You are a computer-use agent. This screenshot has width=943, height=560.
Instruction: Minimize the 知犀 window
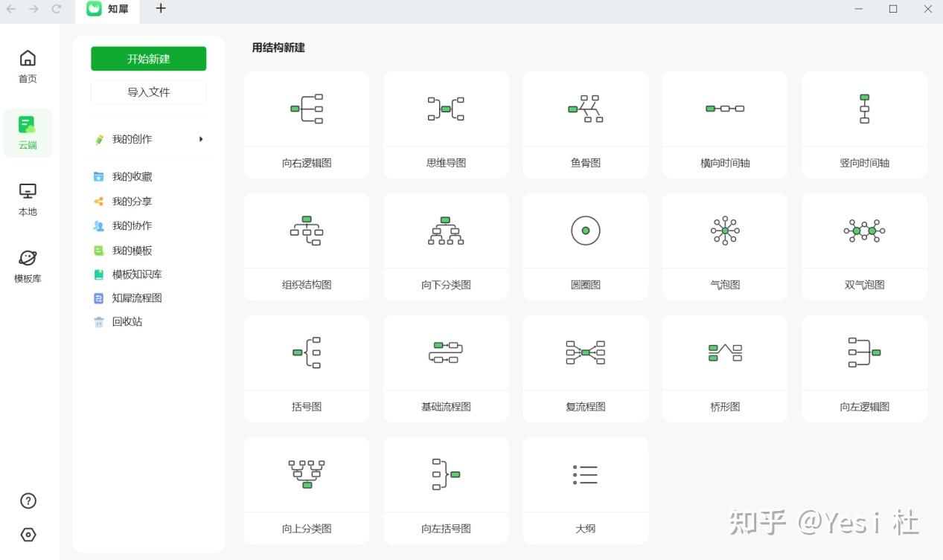859,9
